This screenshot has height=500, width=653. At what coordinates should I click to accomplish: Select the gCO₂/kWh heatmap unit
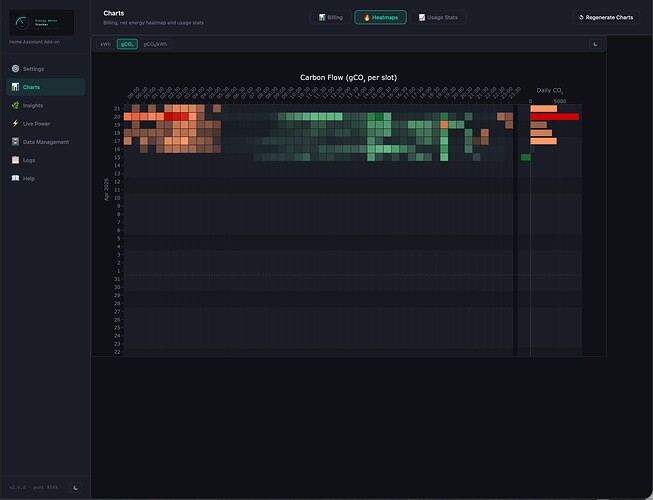click(155, 44)
